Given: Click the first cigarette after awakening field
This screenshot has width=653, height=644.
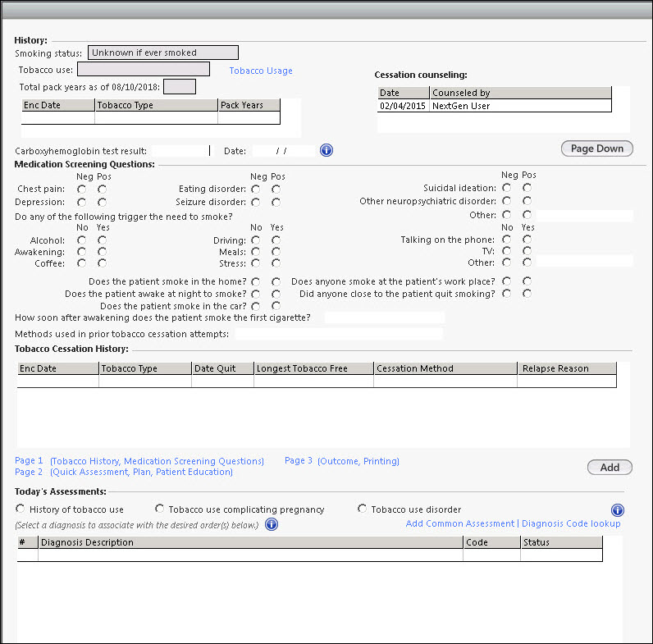Looking at the screenshot, I should pos(385,317).
